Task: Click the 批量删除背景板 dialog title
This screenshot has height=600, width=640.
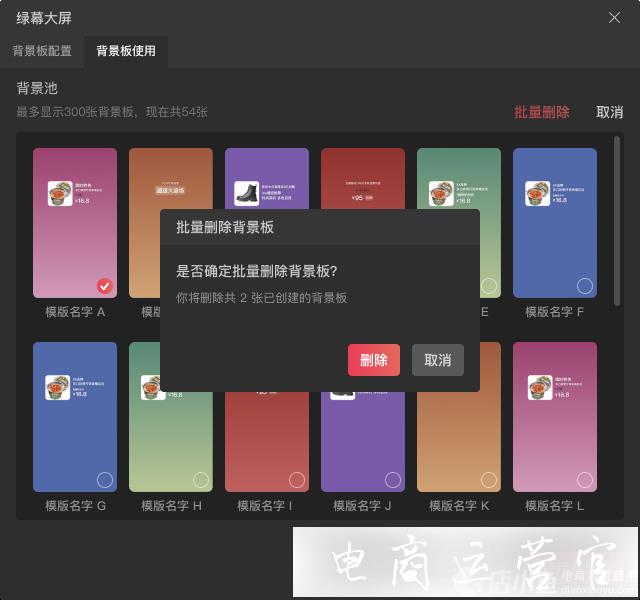Action: tap(225, 227)
